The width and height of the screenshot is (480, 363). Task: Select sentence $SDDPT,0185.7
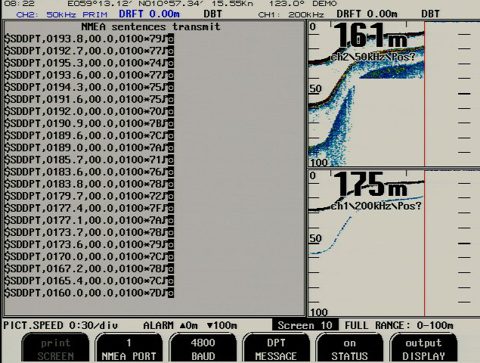tap(89, 160)
